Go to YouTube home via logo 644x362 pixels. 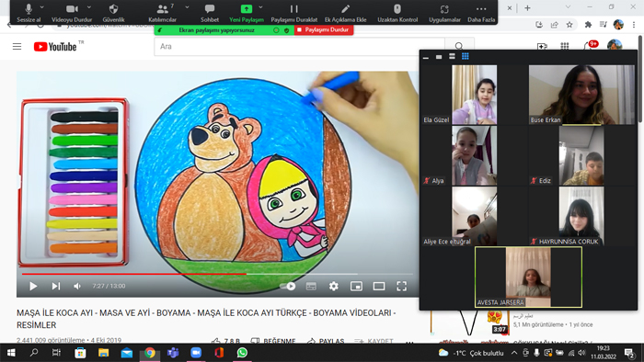(55, 47)
